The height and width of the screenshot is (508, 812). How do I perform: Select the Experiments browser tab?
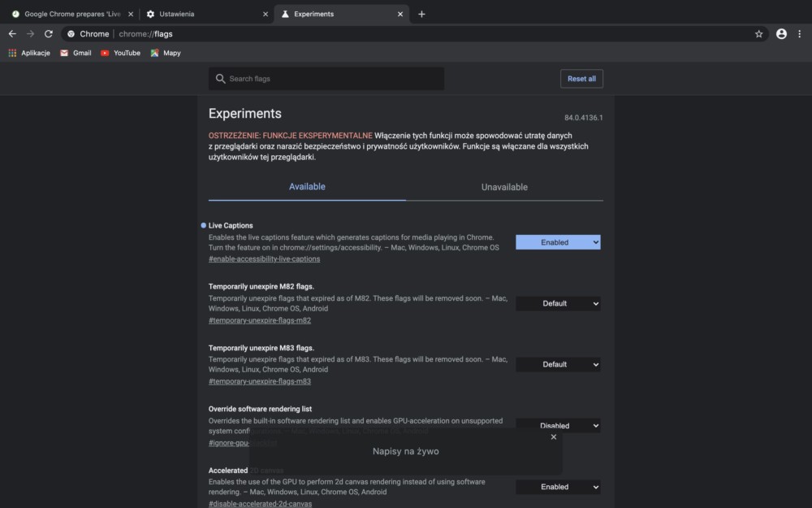point(341,14)
